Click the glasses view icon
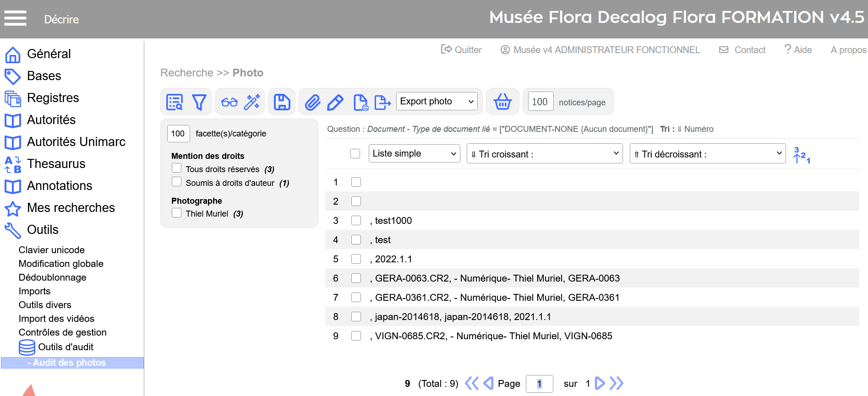 point(229,102)
